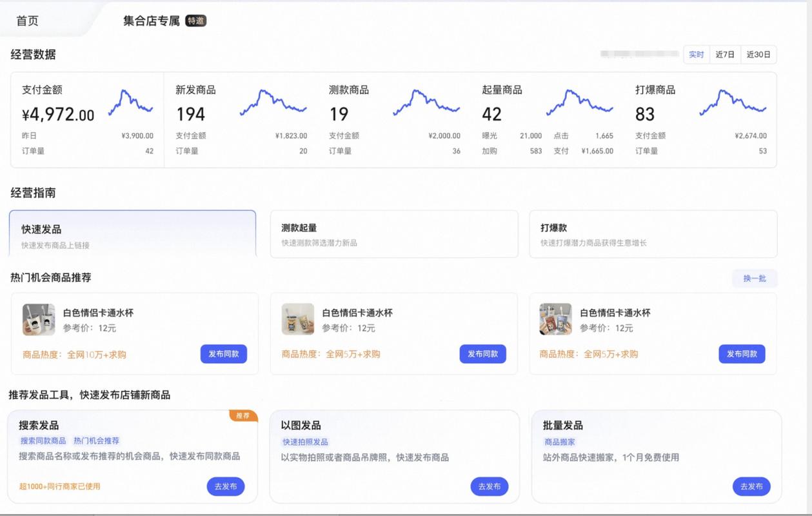
Task: Open the first 白色情侣卡通水杯 product thumbnail
Action: (39, 319)
